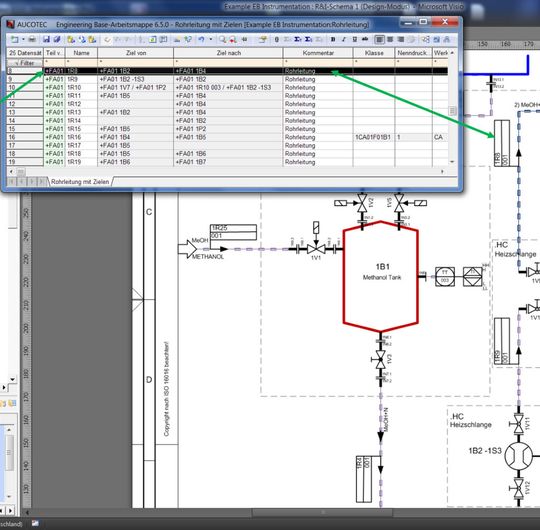The width and height of the screenshot is (540, 530).
Task: Click the green sheet icon after sort
Action: [152, 40]
